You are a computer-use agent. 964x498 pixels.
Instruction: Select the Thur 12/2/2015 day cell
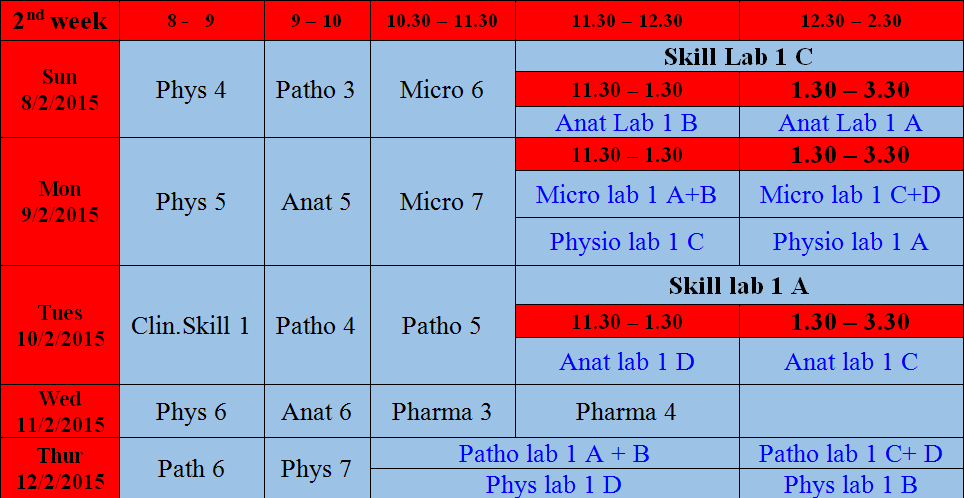tap(60, 467)
